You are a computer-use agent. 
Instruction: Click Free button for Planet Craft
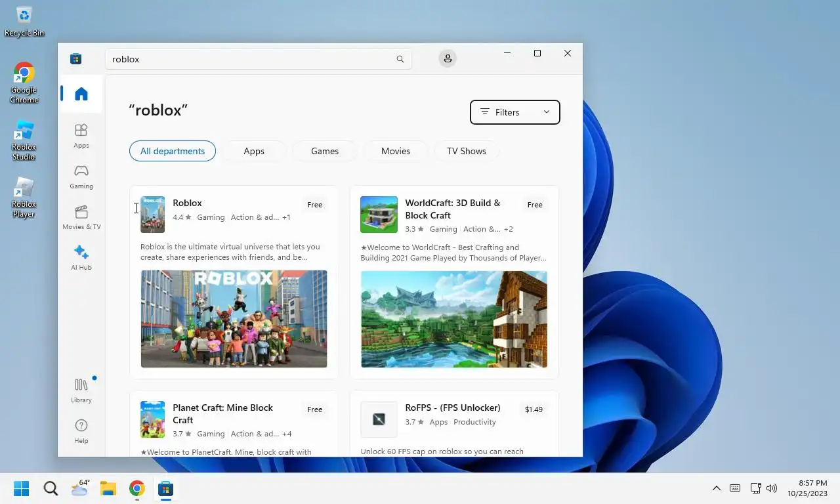click(x=315, y=409)
